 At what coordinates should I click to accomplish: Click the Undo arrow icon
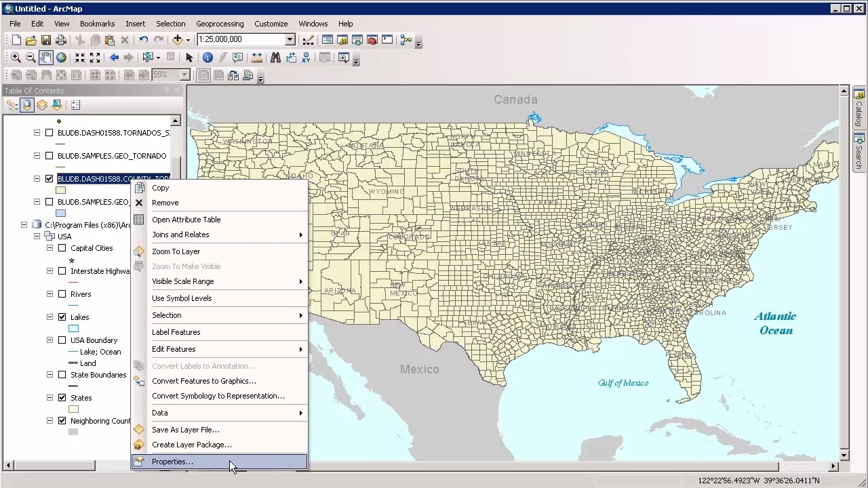(x=144, y=40)
